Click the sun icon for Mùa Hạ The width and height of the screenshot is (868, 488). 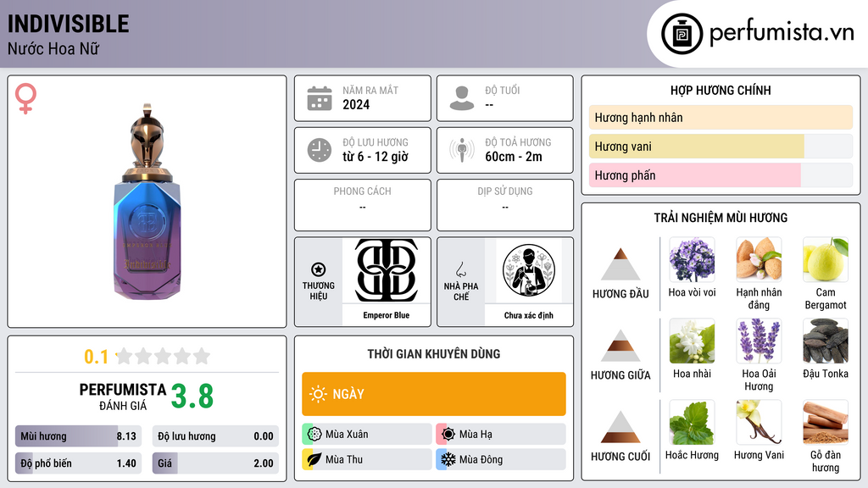(x=448, y=435)
